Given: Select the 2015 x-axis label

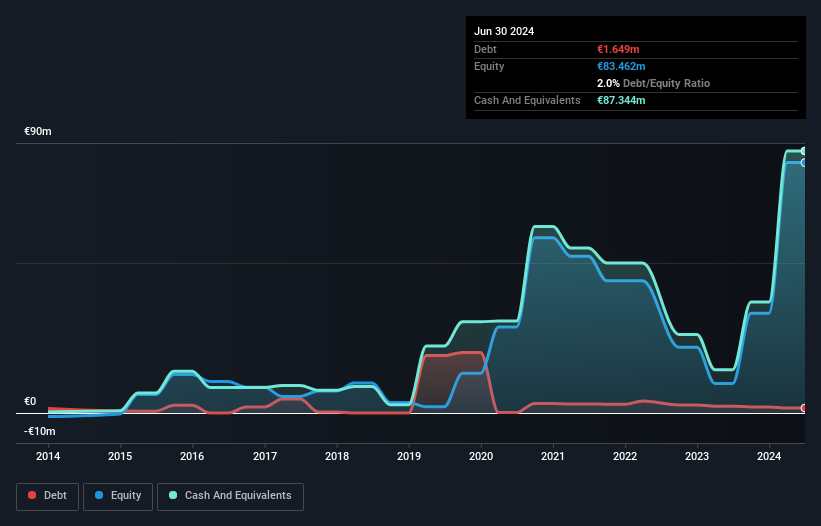Looking at the screenshot, I should pyautogui.click(x=120, y=456).
